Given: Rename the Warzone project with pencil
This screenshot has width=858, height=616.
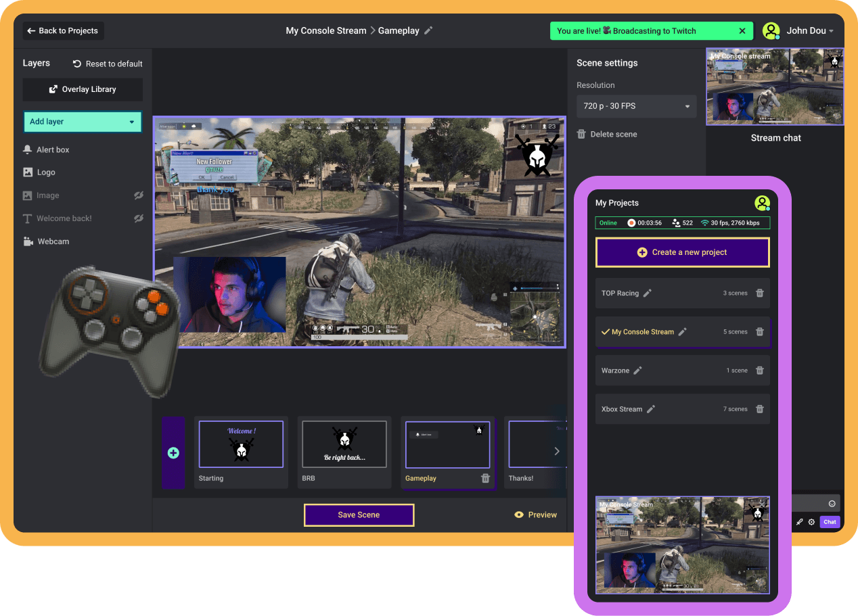Looking at the screenshot, I should click(x=637, y=371).
